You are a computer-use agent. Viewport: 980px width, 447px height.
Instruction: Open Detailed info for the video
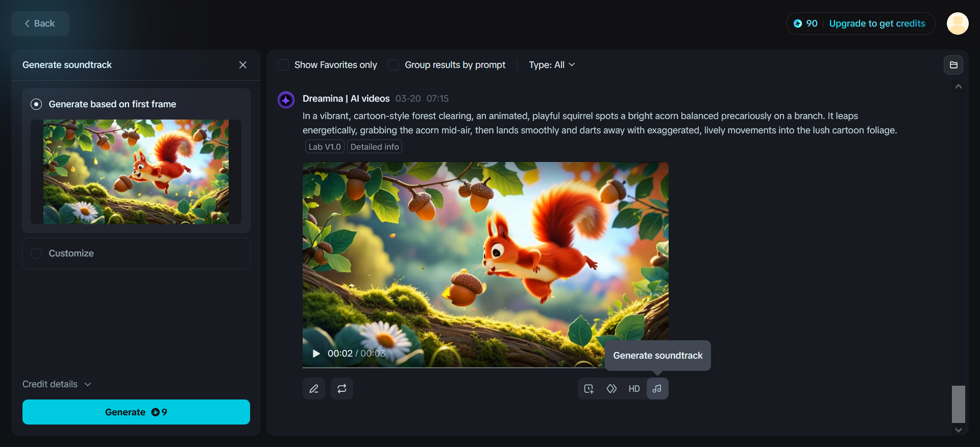point(375,147)
